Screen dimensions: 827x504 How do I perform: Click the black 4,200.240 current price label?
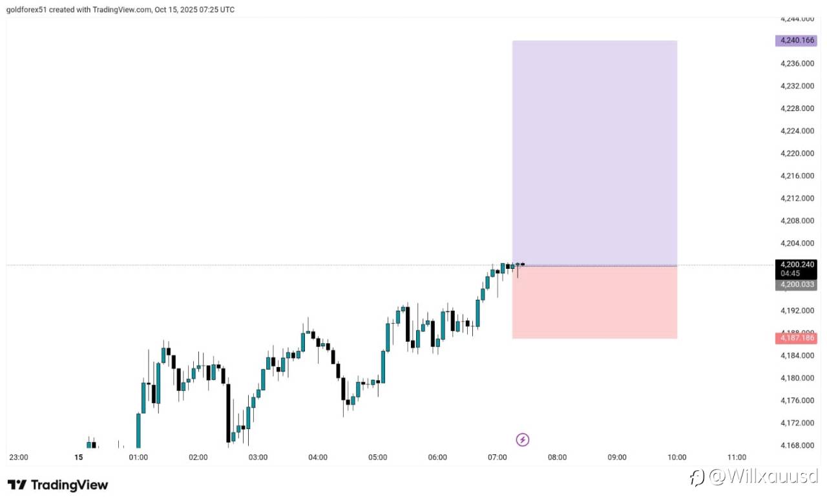[796, 264]
